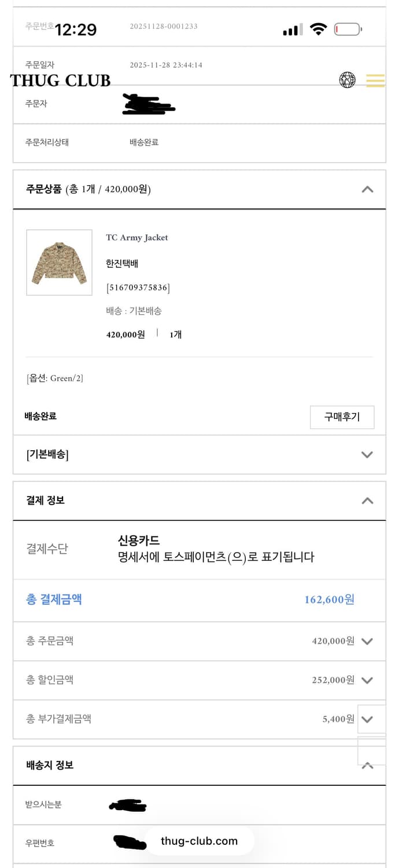Expand the 총 부가결제금액 row
399x868 pixels.
(367, 719)
